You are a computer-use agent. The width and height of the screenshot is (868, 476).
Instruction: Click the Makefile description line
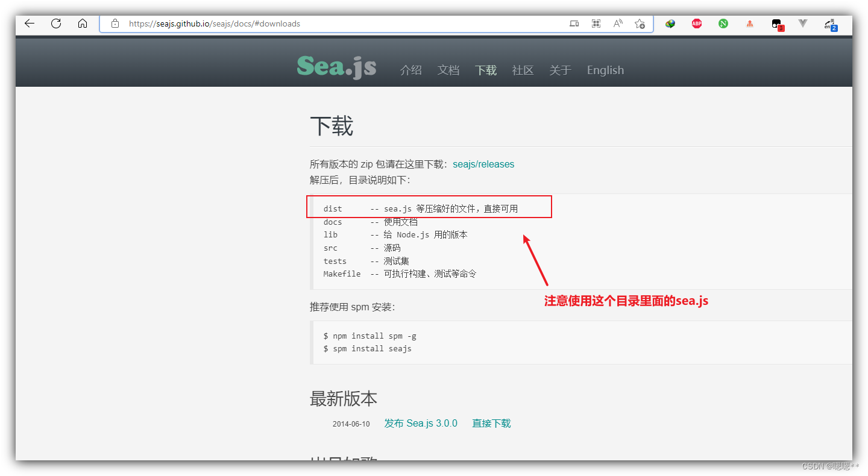click(x=400, y=274)
